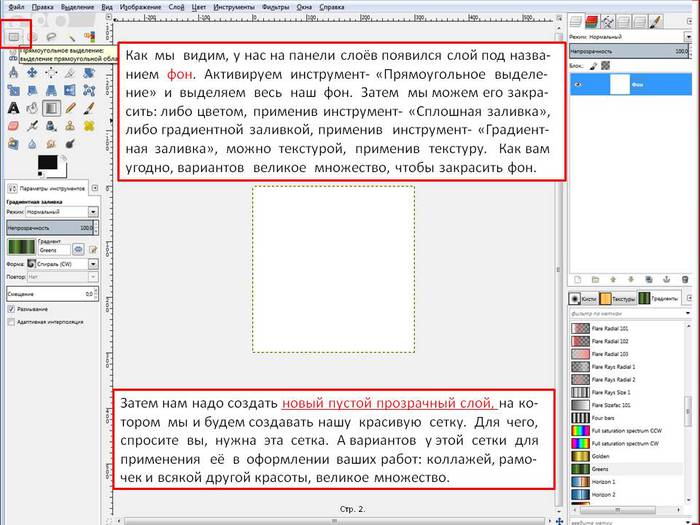Open the Изображение menu

pos(140,7)
